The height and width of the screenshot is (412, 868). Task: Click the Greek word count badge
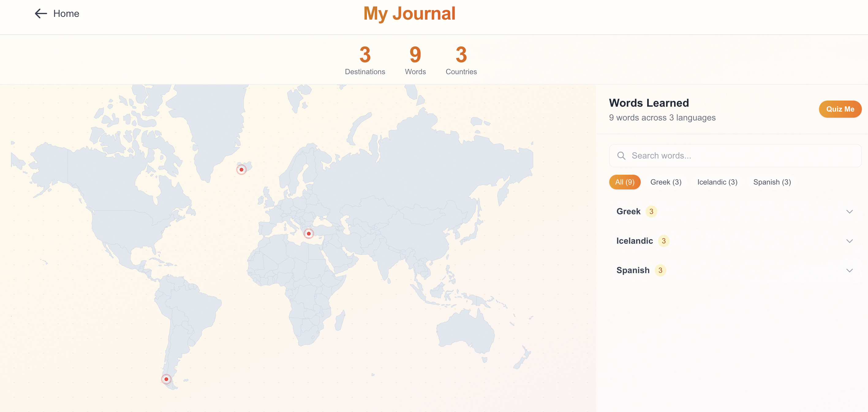[651, 212]
